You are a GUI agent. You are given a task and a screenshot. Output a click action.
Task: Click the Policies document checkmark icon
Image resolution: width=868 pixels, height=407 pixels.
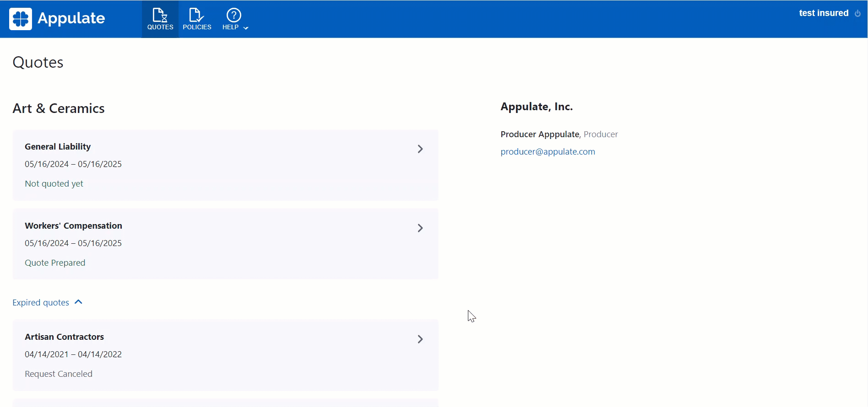196,15
